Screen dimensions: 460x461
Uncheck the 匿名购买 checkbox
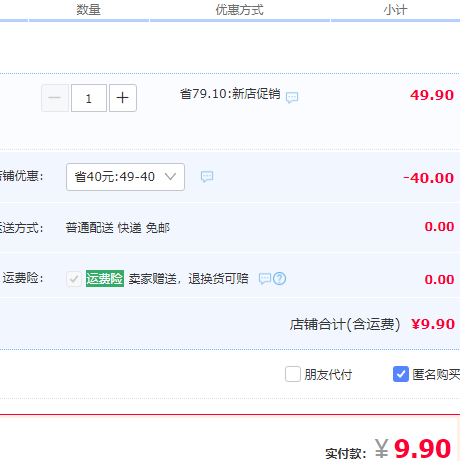(401, 374)
